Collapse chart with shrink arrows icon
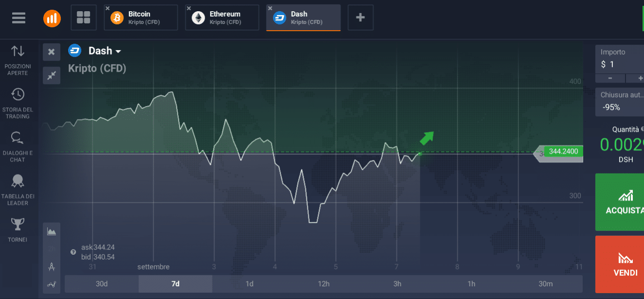The image size is (644, 299). point(52,75)
